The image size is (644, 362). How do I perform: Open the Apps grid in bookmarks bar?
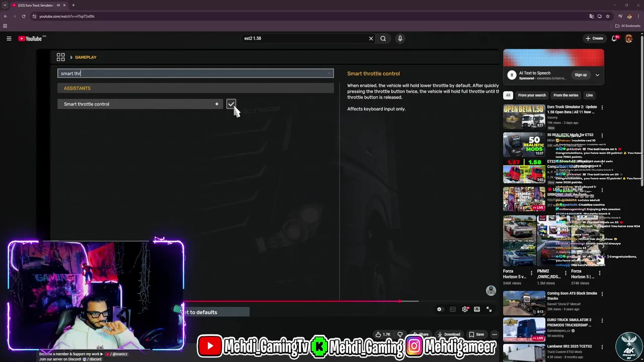[5, 26]
